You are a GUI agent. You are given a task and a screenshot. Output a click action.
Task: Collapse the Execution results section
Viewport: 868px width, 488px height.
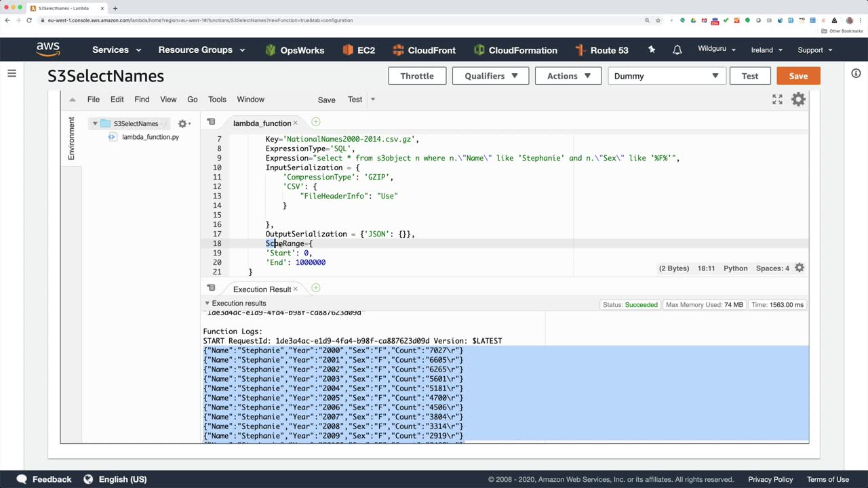click(207, 304)
